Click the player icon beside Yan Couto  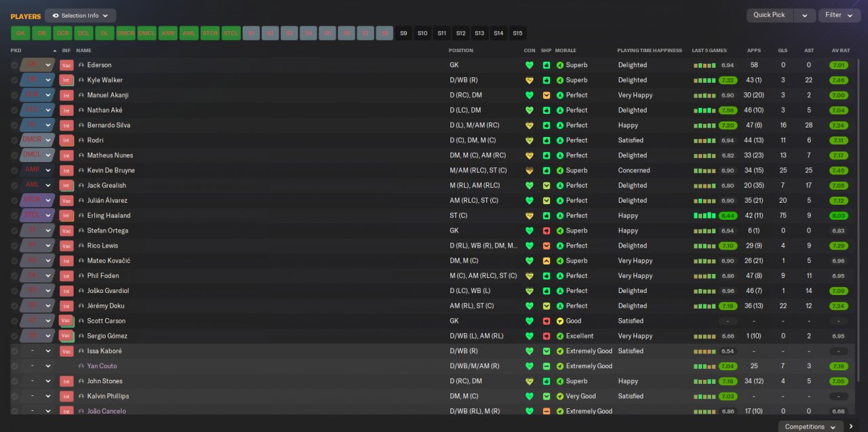coord(81,366)
